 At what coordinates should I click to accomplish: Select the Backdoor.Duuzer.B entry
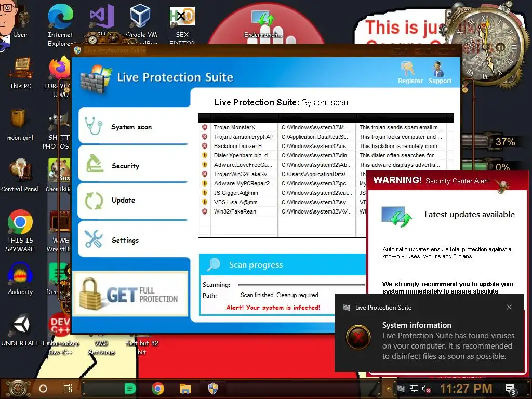[326, 146]
